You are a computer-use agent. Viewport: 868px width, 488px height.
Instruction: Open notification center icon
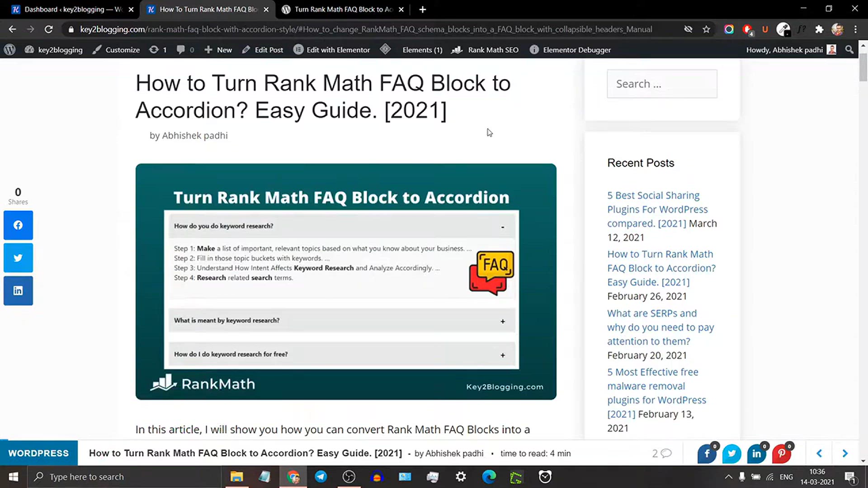tap(850, 477)
